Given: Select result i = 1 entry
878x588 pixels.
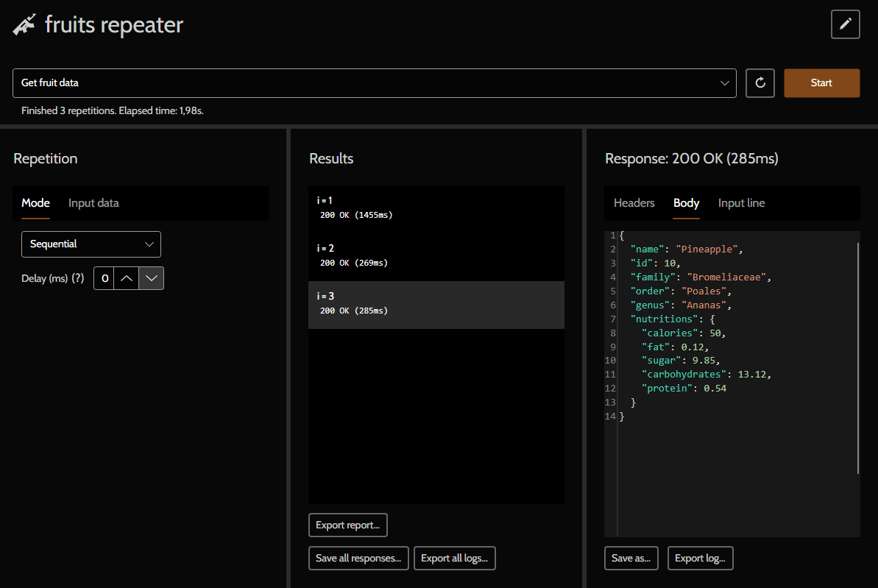Looking at the screenshot, I should click(x=436, y=208).
